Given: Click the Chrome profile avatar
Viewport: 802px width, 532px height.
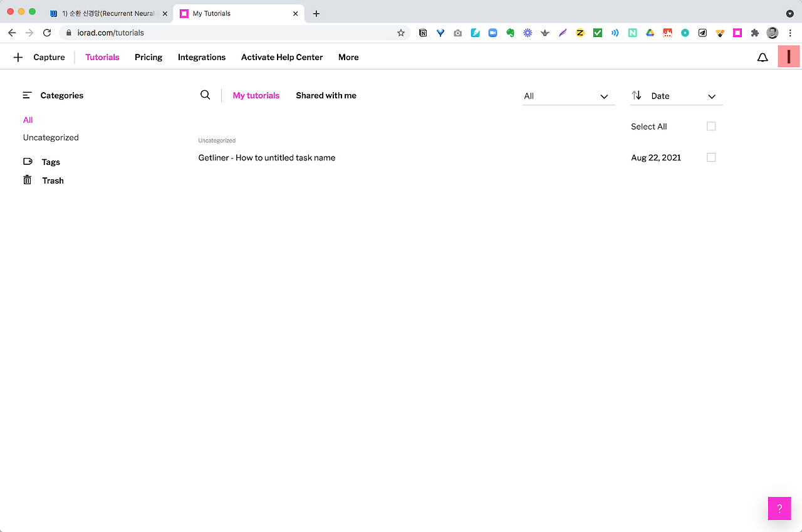Looking at the screenshot, I should 773,33.
